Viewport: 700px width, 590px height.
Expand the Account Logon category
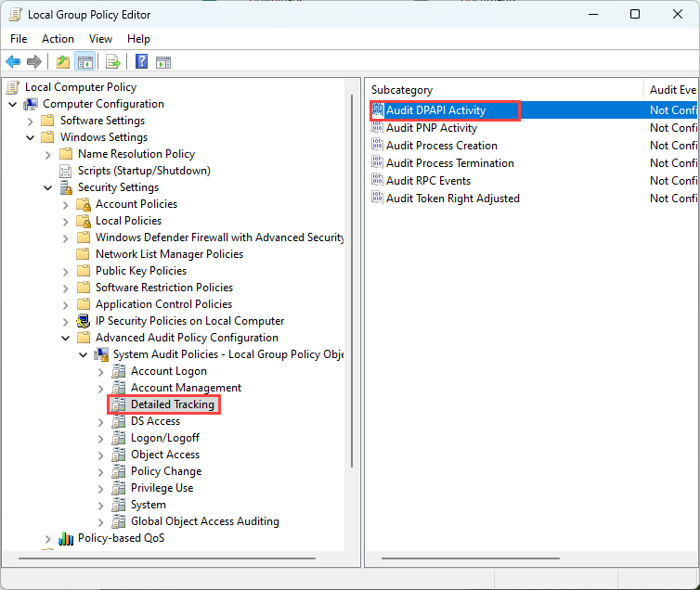(101, 371)
